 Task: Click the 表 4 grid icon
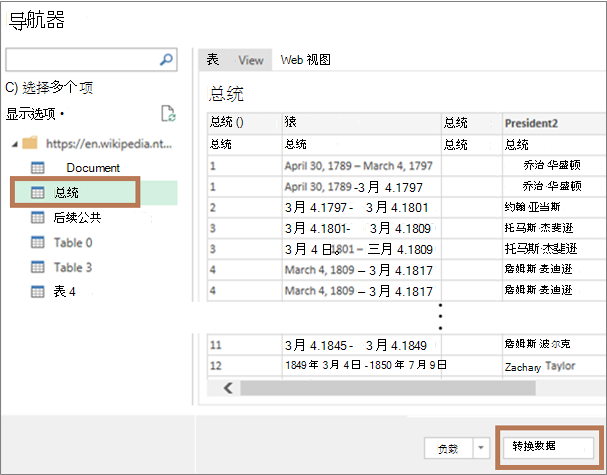pyautogui.click(x=38, y=291)
